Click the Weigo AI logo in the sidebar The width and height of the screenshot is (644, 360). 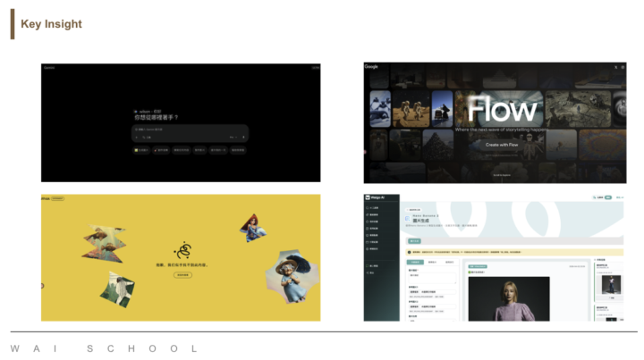click(375, 197)
